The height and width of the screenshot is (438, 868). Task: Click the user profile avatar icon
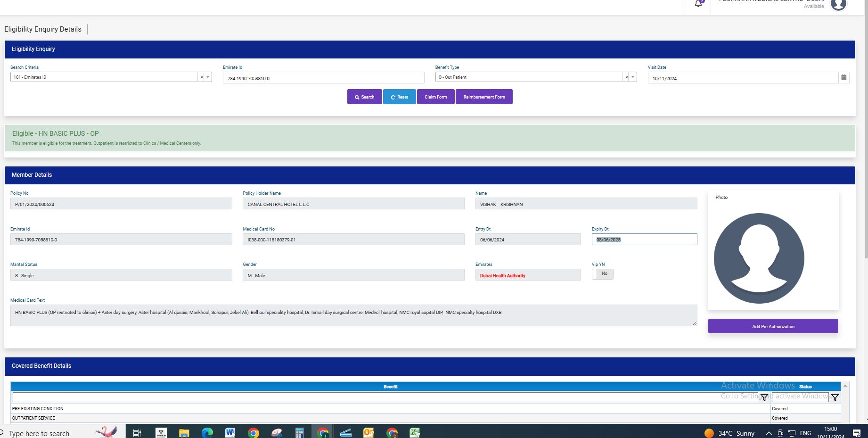(838, 5)
